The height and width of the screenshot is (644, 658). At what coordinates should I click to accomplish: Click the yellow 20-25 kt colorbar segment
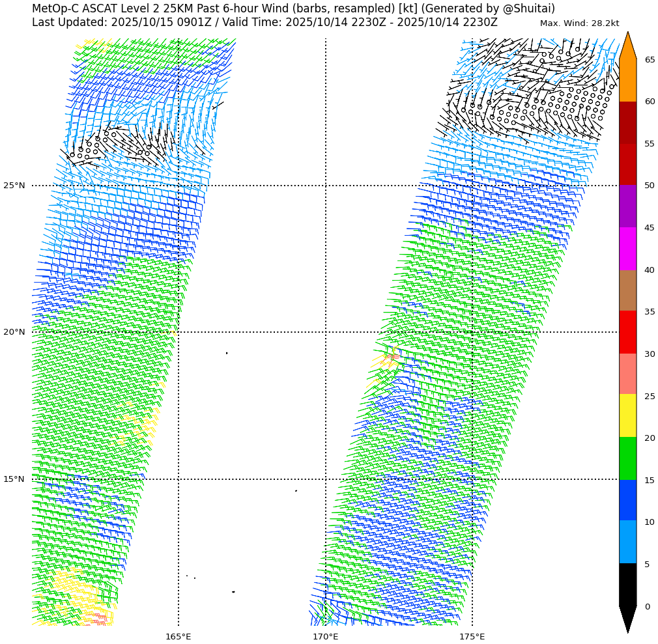(x=627, y=415)
